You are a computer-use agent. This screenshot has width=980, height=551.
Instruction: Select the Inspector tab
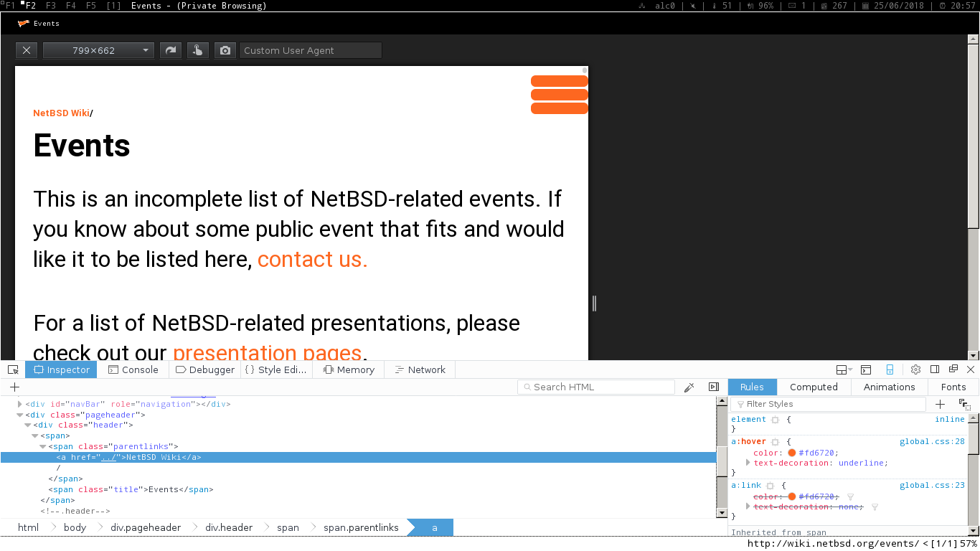point(61,369)
